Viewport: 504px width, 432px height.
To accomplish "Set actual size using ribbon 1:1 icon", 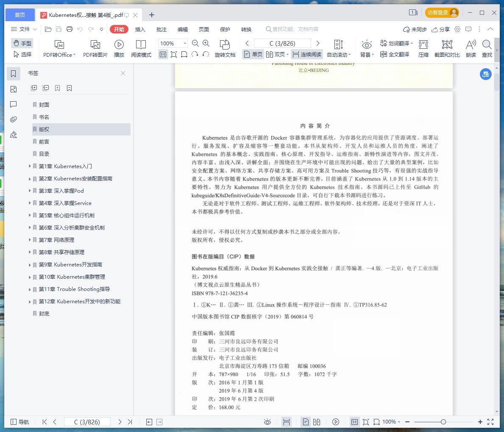I will (x=163, y=55).
